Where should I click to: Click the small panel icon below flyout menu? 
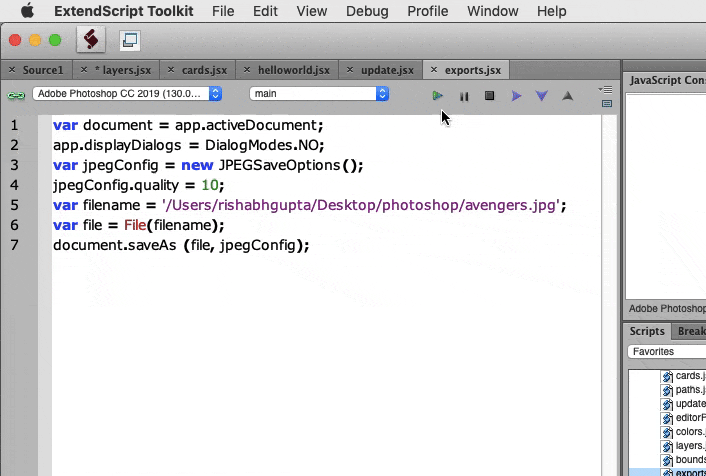click(x=607, y=104)
